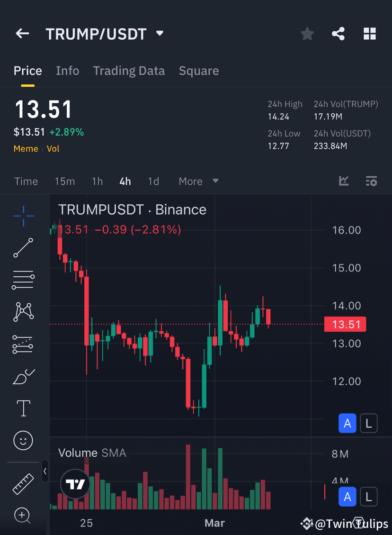Image resolution: width=392 pixels, height=535 pixels.
Task: Open the chart indicators icon
Action: 344,181
